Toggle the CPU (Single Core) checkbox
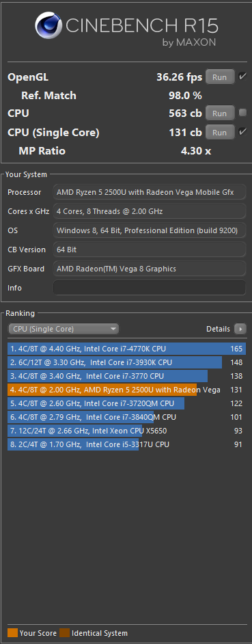Screen dimensions: 252x644 242,132
